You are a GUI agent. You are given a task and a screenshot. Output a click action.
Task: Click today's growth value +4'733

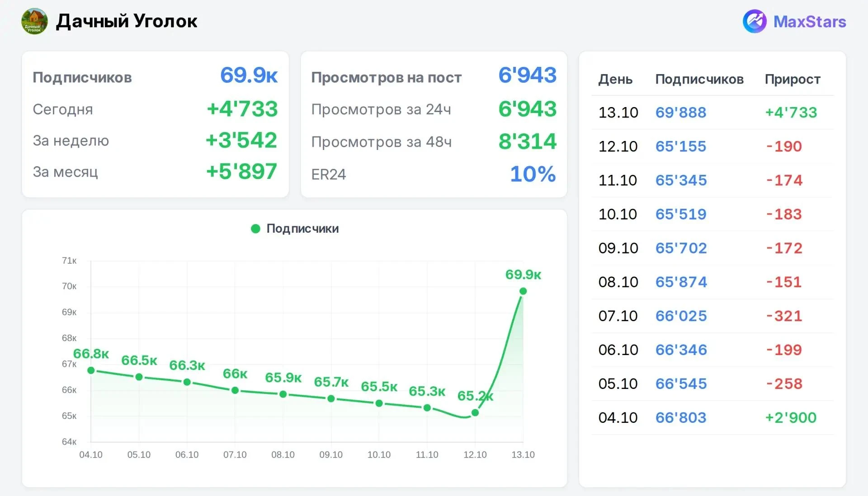[x=242, y=109]
